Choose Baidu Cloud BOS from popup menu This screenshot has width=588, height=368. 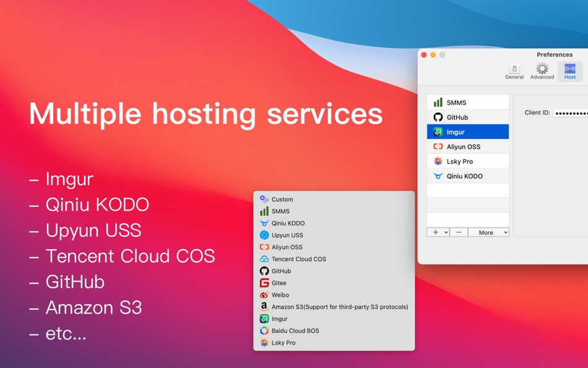point(334,331)
